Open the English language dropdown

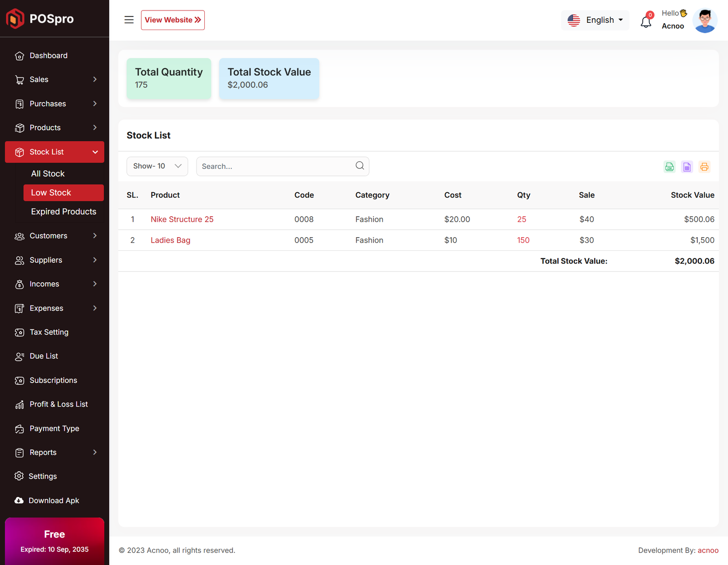coord(595,20)
